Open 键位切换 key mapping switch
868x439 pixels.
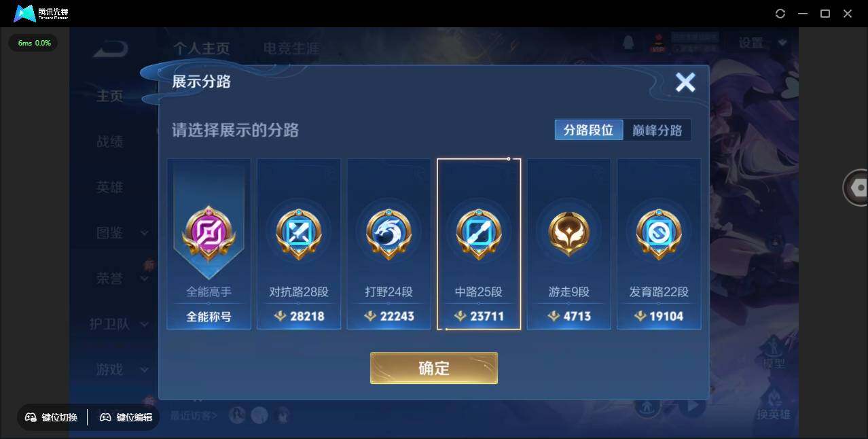tap(52, 417)
